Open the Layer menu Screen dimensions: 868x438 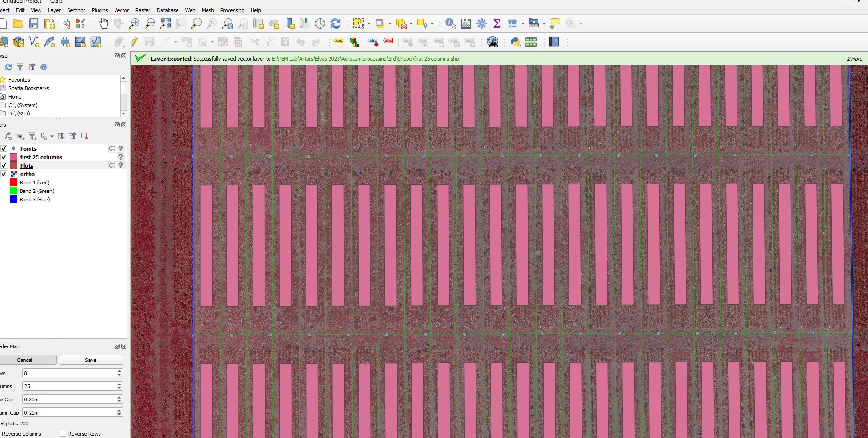(x=54, y=10)
